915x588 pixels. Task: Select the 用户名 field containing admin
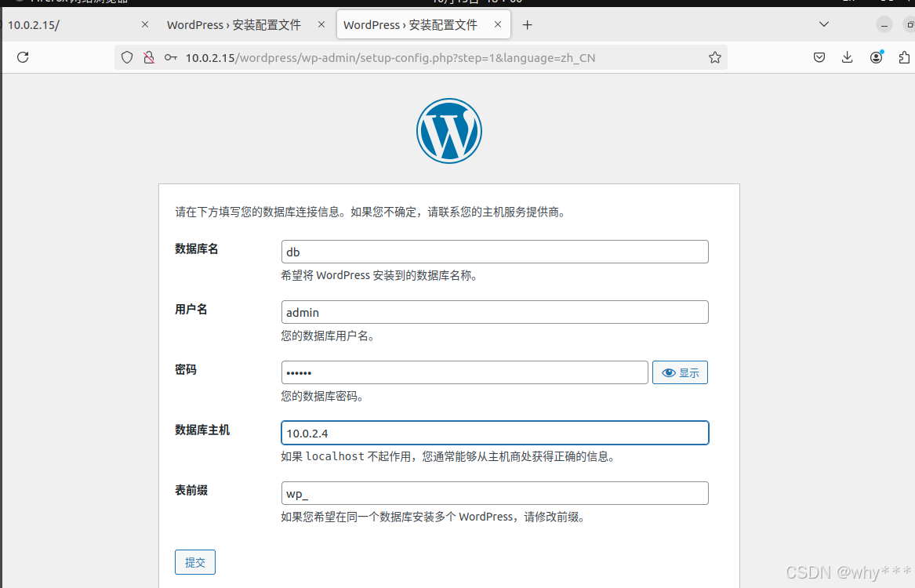coord(495,311)
